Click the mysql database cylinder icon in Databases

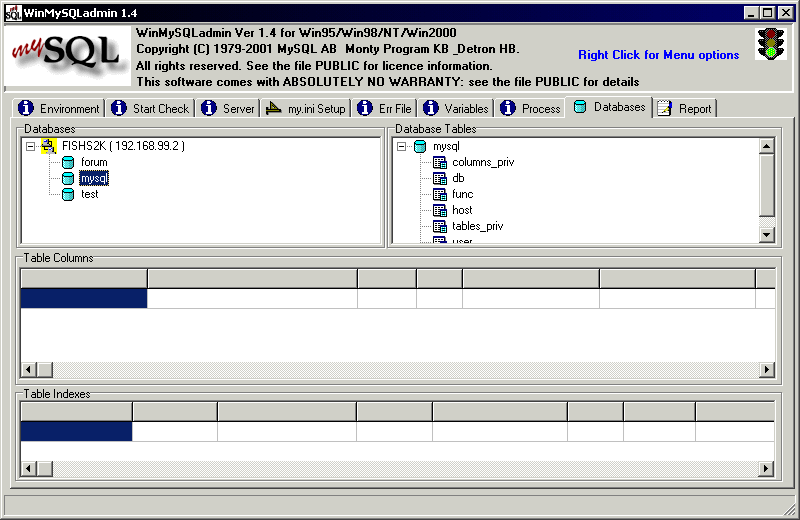pos(68,179)
